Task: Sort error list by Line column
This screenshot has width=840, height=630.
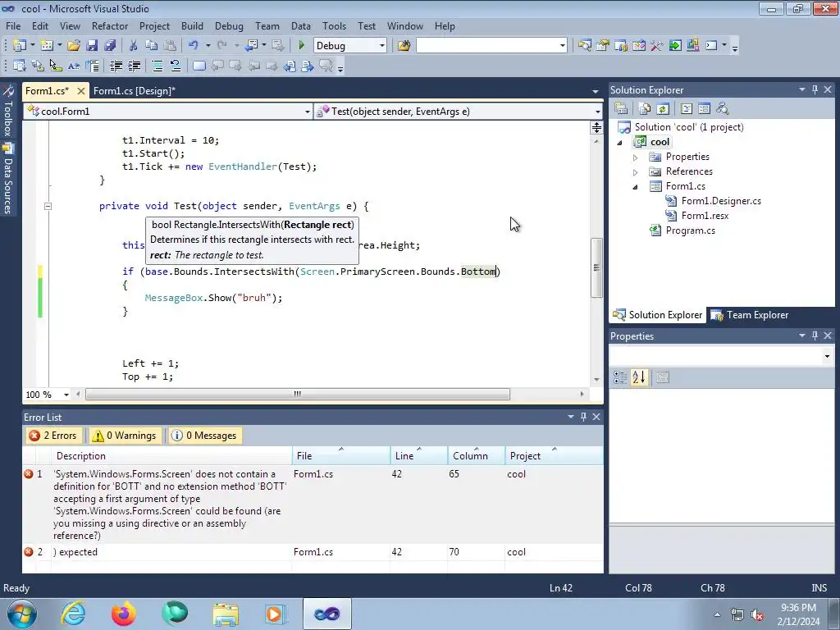Action: [419, 456]
